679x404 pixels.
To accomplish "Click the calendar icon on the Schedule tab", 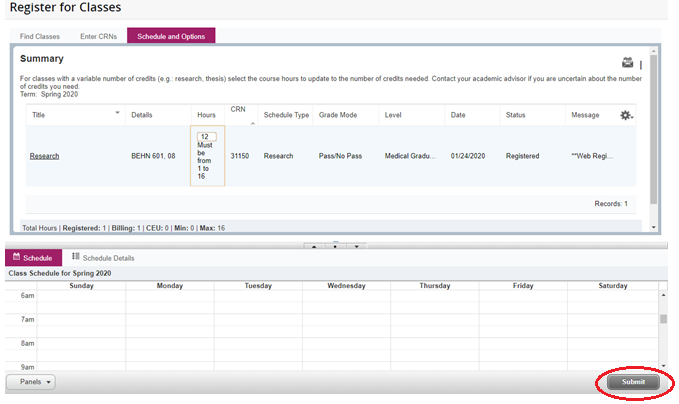I will [16, 258].
